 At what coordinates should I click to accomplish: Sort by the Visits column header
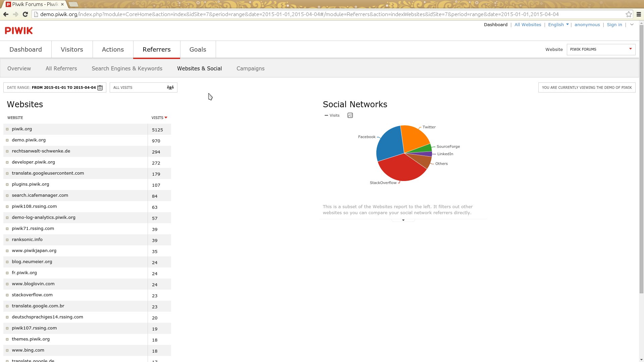[x=159, y=118]
